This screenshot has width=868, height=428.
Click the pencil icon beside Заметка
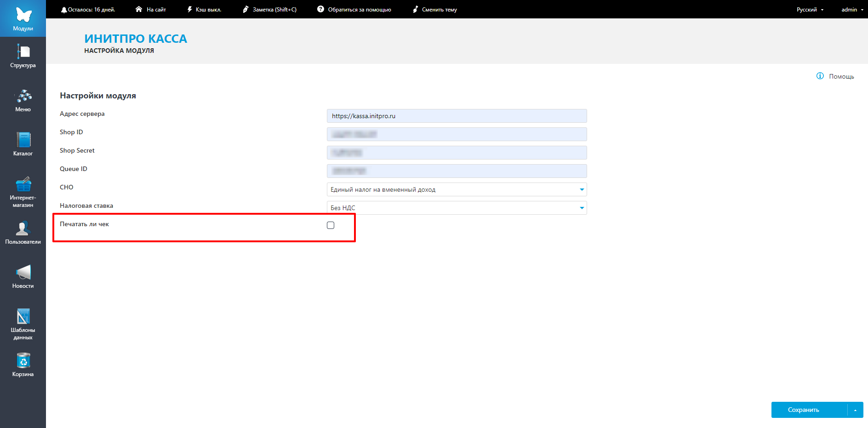coord(246,9)
